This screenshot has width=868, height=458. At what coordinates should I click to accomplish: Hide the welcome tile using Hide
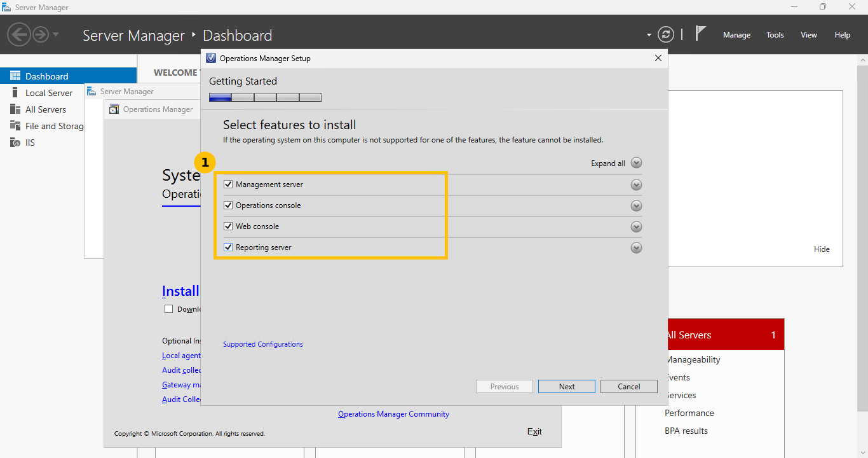tap(822, 249)
